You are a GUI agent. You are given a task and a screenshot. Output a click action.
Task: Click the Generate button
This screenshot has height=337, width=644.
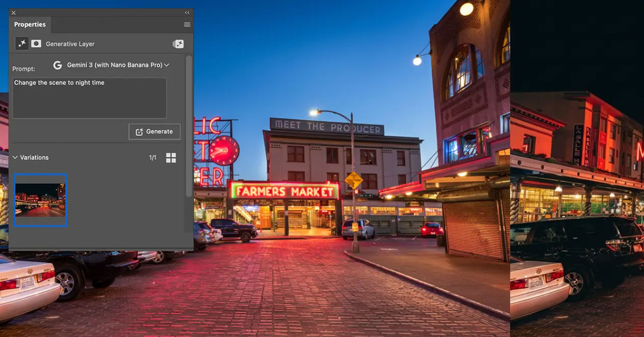155,131
